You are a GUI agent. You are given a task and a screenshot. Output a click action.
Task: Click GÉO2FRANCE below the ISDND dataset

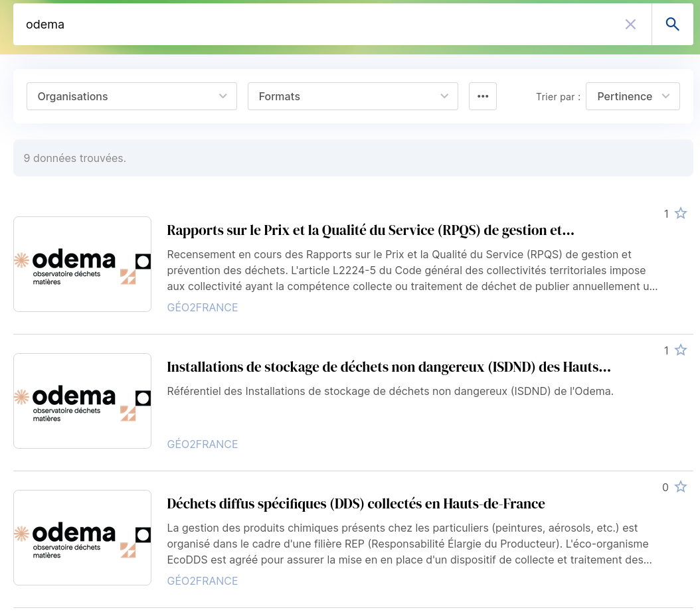click(203, 444)
